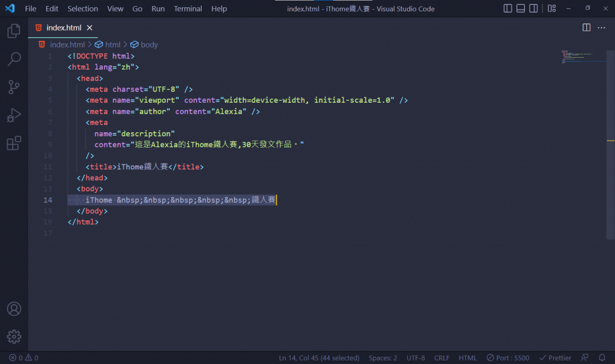The width and height of the screenshot is (615, 364).
Task: Click the <!DOCTYPE html> line
Action: (x=101, y=56)
